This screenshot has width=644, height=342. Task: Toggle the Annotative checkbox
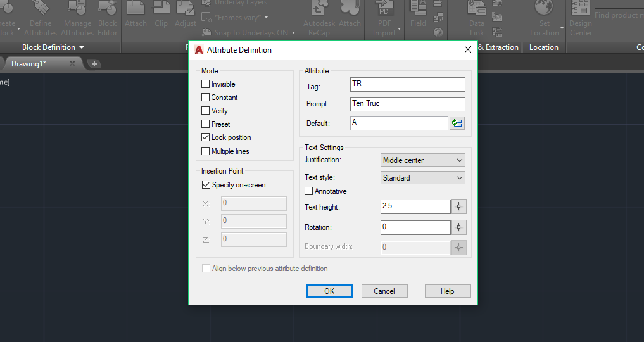pos(308,191)
